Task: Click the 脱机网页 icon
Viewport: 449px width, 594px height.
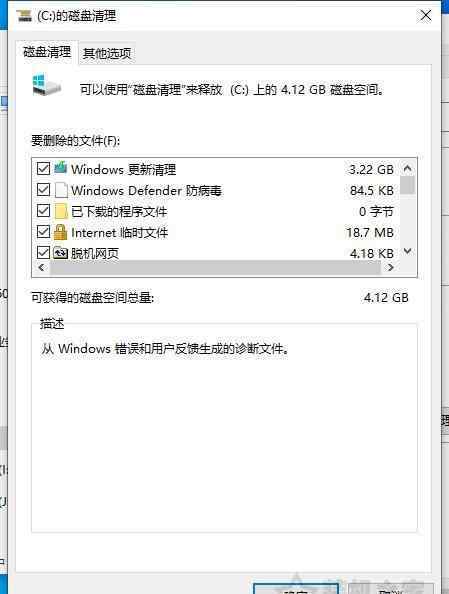Action: point(61,252)
